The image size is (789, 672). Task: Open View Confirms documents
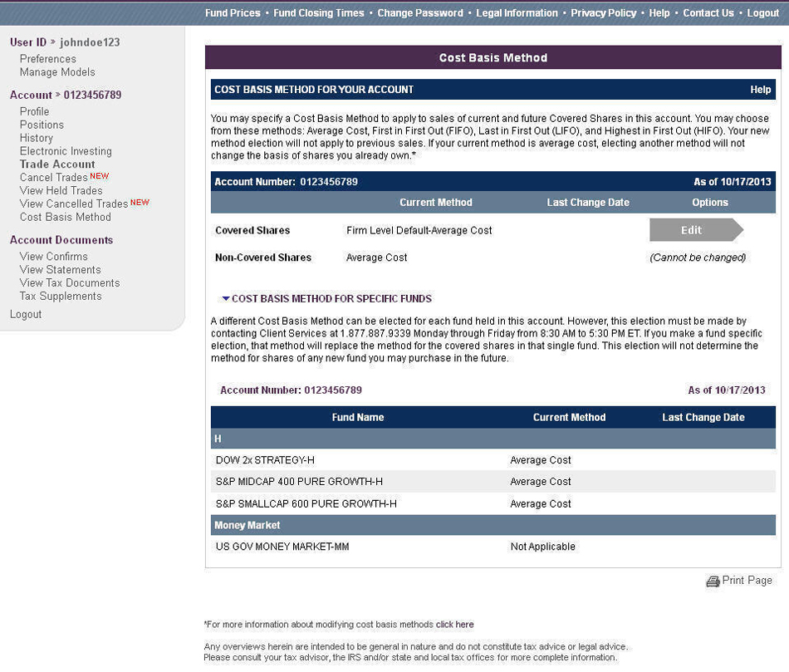tap(54, 256)
